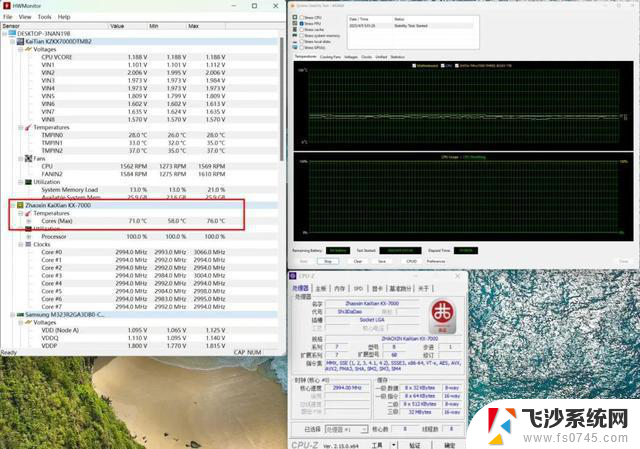Switch to the Statistics tab in stability test

point(398,57)
